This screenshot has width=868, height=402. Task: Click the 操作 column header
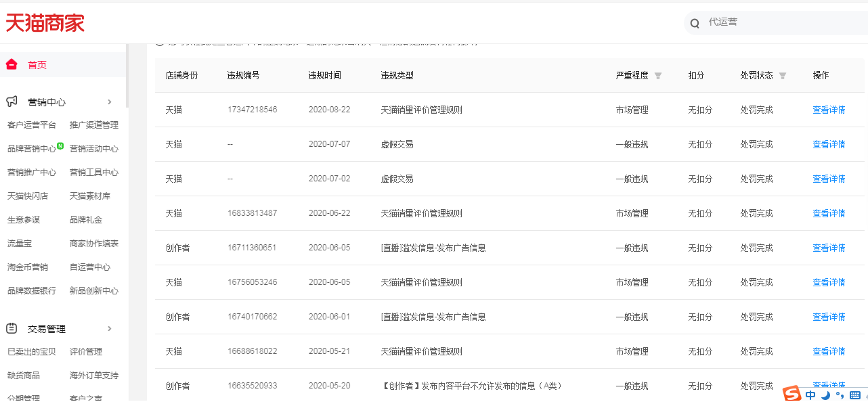click(x=821, y=76)
